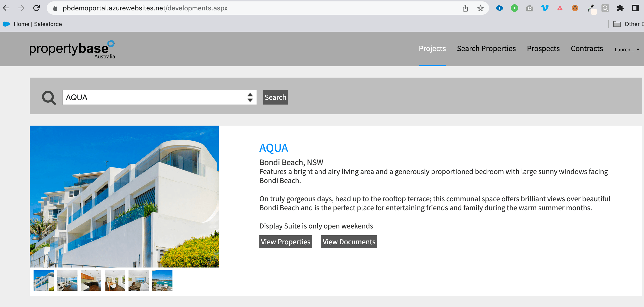The width and height of the screenshot is (644, 307).
Task: Click the Propertybase Australia logo
Action: pyautogui.click(x=72, y=49)
